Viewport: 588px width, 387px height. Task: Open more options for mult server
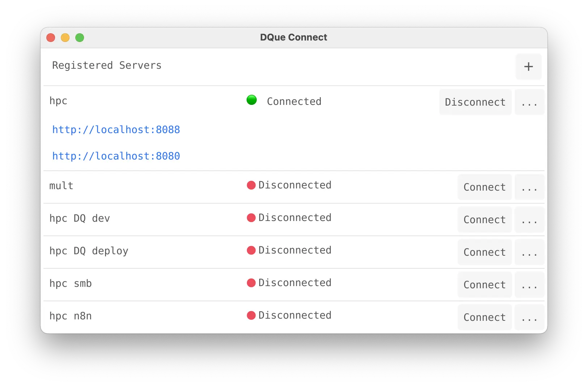(x=529, y=187)
